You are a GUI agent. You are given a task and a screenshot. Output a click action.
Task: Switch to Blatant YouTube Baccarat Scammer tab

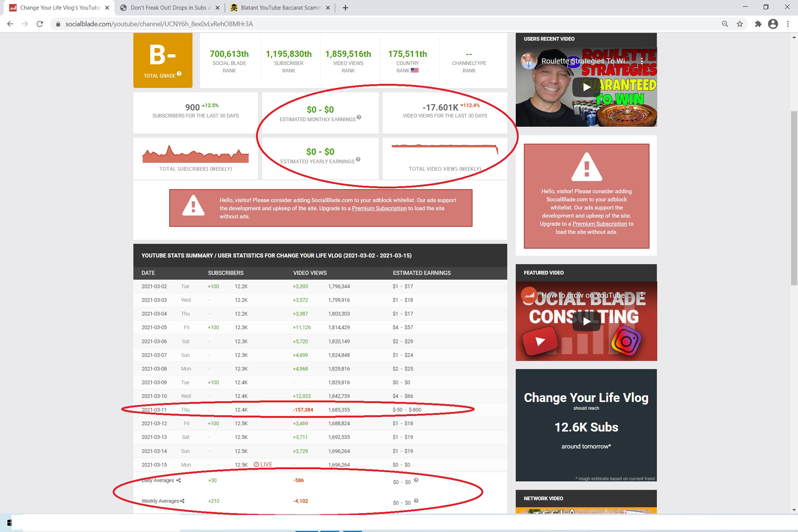coord(280,8)
